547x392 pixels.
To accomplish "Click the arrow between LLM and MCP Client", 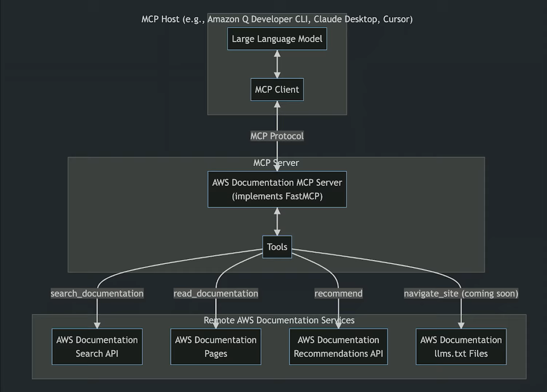I will click(277, 65).
